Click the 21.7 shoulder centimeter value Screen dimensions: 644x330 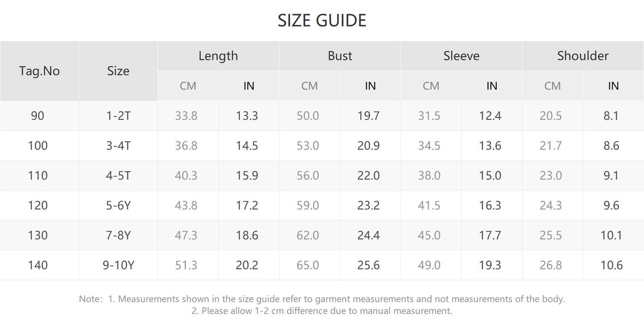(x=551, y=146)
